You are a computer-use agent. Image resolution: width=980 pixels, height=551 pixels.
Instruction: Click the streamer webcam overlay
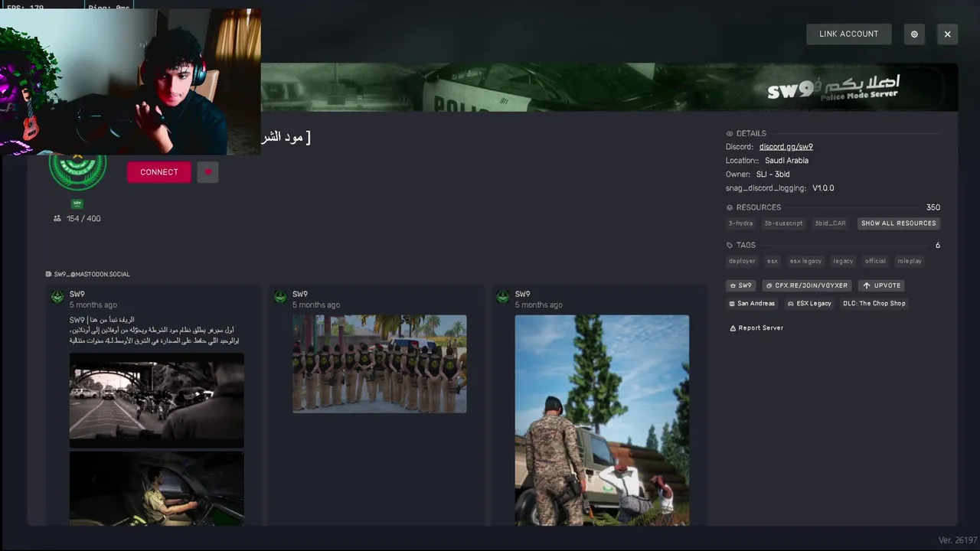130,82
